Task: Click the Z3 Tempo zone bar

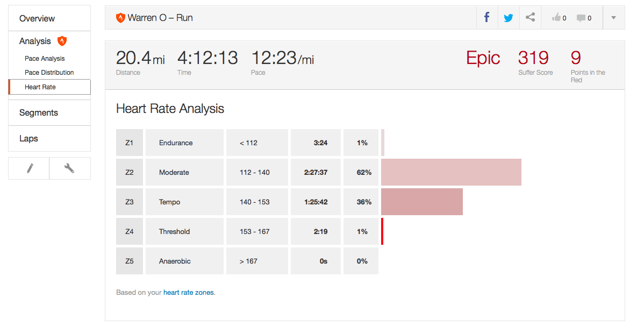Action: click(422, 202)
